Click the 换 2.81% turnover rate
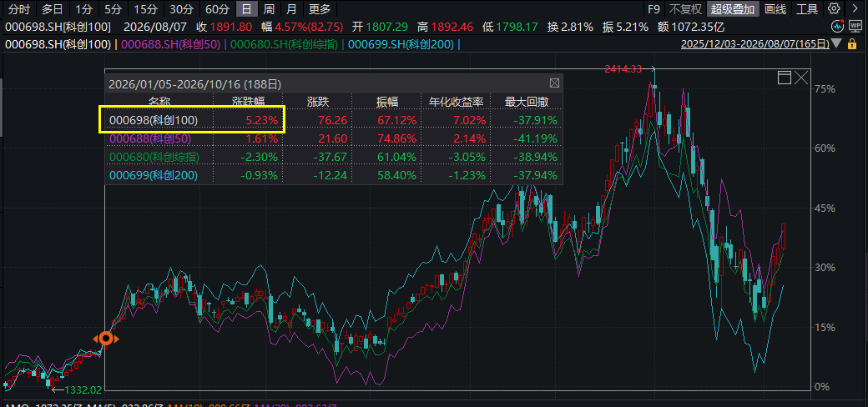This screenshot has width=868, height=407. point(570,27)
